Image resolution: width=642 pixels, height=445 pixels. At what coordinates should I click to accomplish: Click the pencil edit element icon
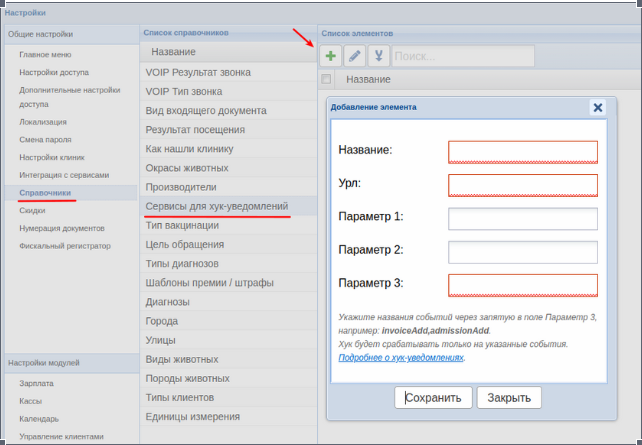click(x=355, y=56)
